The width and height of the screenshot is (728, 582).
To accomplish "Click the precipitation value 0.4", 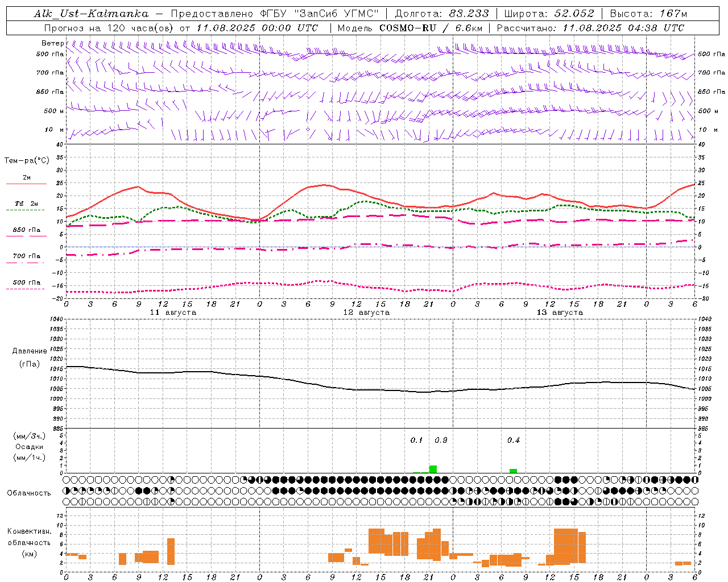I will 514,440.
